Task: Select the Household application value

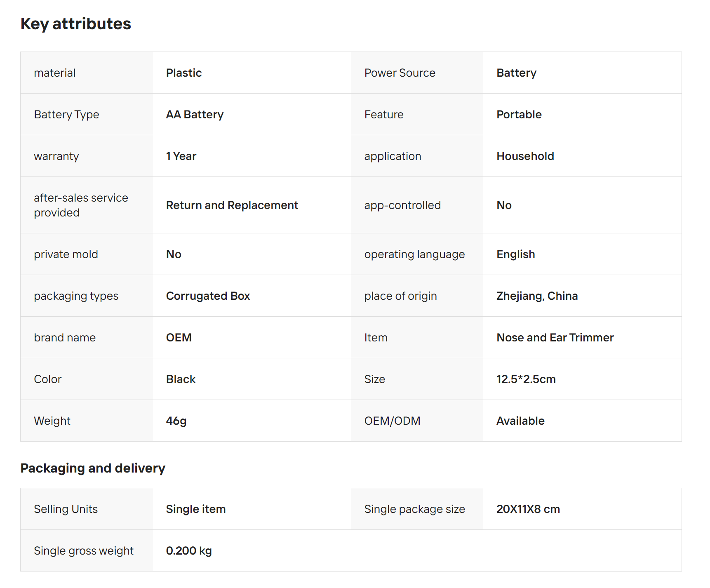Action: [525, 156]
